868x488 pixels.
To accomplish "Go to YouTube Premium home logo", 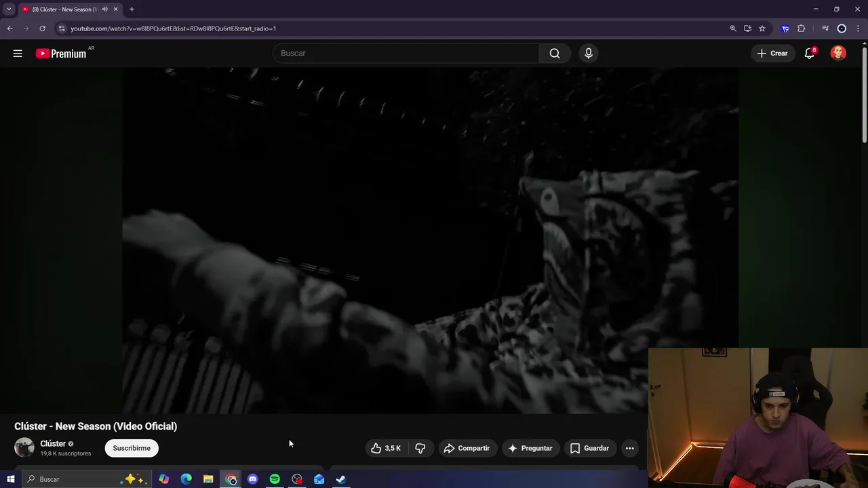I will coord(61,54).
